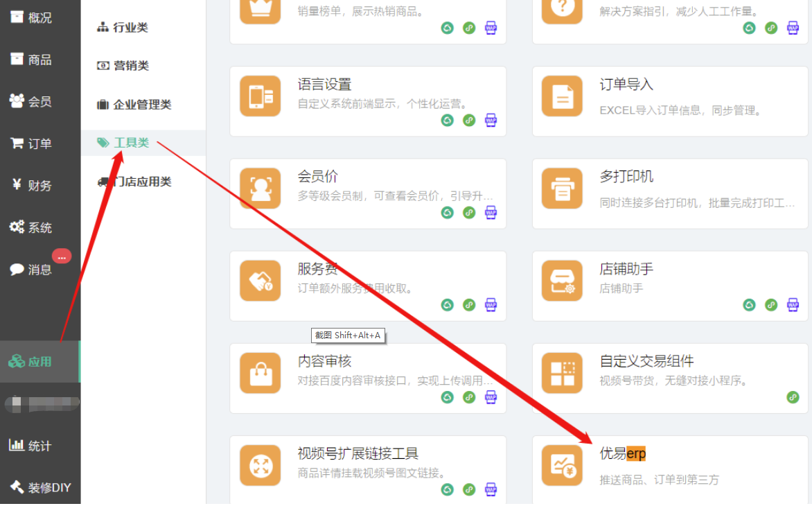Open 订单 in the left sidebar

39,143
